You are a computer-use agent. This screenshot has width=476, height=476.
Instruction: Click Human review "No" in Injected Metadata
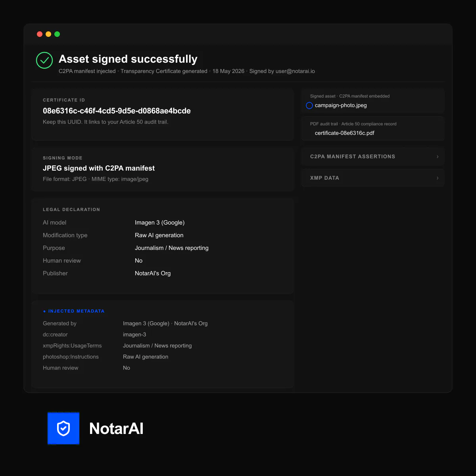coord(127,368)
